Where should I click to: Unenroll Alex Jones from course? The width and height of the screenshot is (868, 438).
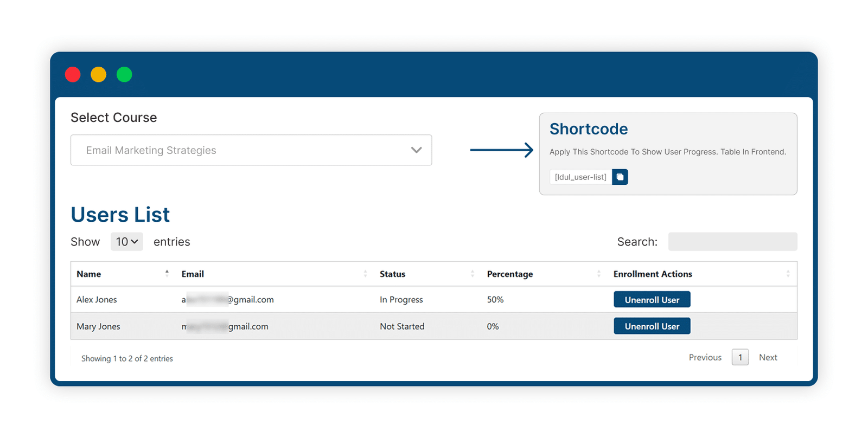652,300
